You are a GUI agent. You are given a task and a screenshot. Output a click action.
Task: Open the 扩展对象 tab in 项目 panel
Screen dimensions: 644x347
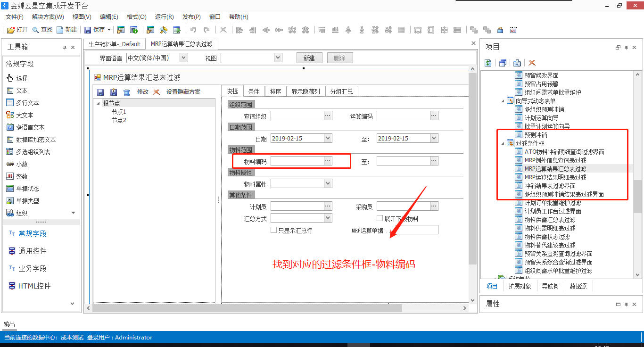[520, 286]
